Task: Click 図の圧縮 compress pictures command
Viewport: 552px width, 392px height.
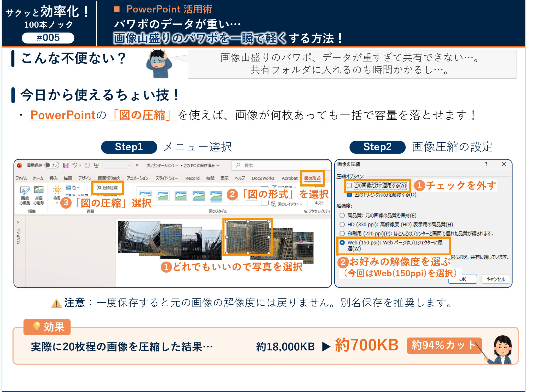Action: pyautogui.click(x=107, y=188)
